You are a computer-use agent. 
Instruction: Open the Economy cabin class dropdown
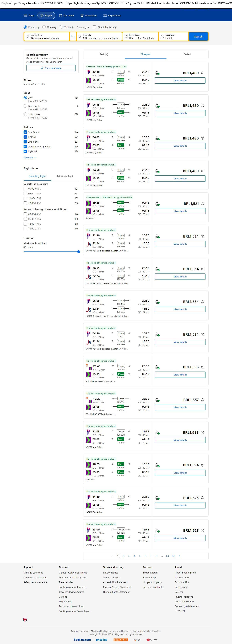83,27
